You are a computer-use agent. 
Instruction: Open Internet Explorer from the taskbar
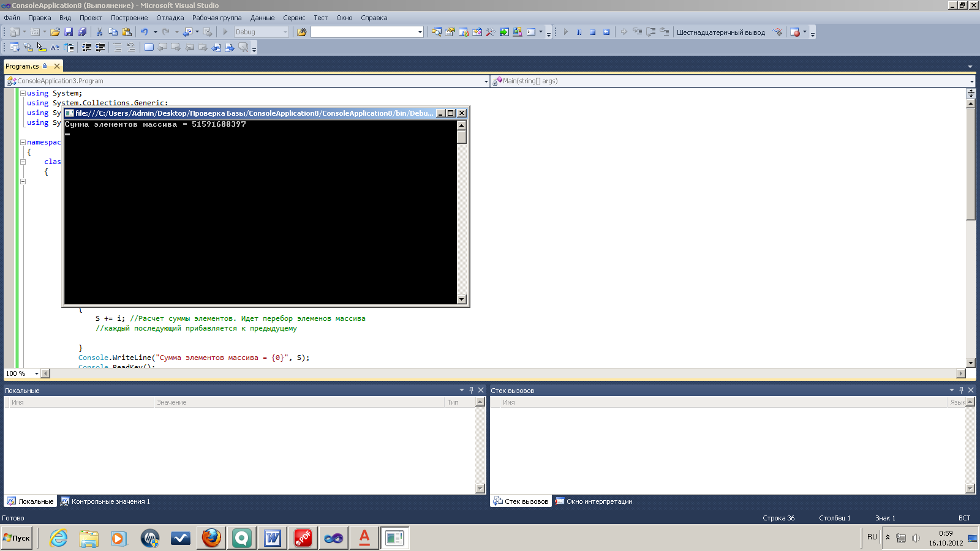(x=58, y=538)
